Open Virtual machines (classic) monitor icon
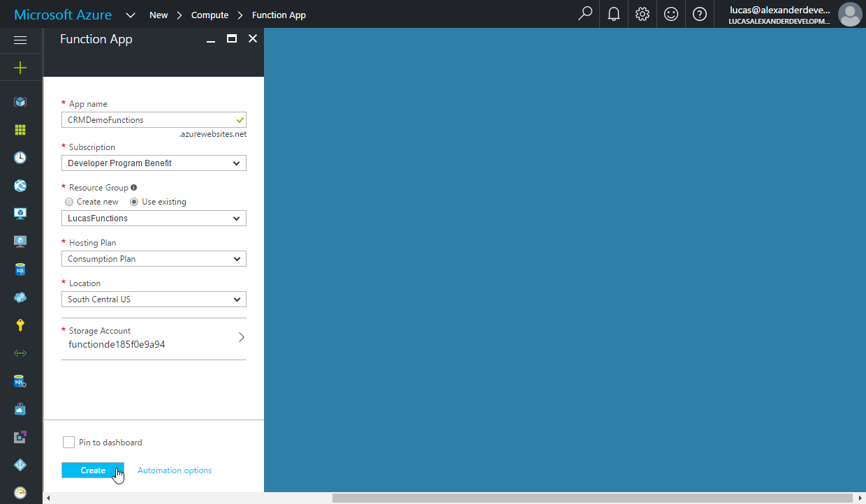Image resolution: width=866 pixels, height=504 pixels. pyautogui.click(x=20, y=214)
